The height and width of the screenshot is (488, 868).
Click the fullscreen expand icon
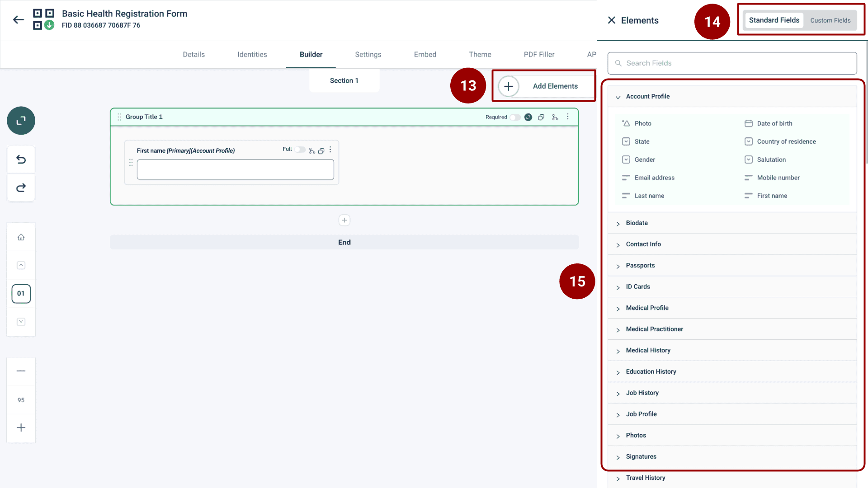pos(21,121)
